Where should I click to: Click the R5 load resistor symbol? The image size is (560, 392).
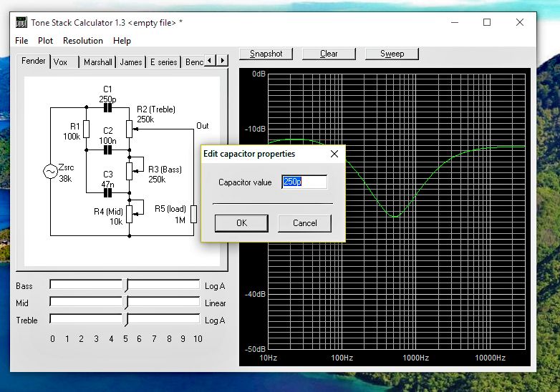[193, 213]
